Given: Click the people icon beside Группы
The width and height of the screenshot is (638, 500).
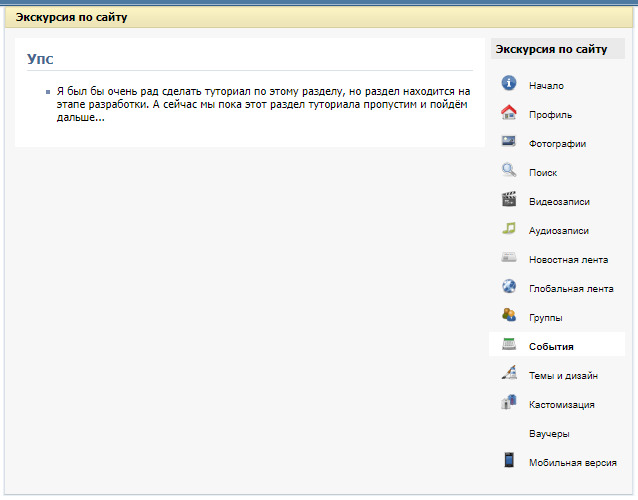Looking at the screenshot, I should coord(508,316).
